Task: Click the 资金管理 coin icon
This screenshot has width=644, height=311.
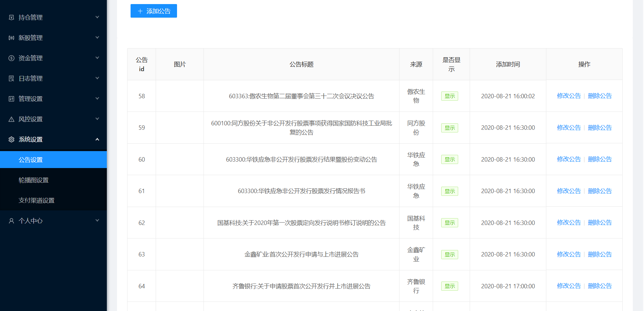Action: (12, 58)
